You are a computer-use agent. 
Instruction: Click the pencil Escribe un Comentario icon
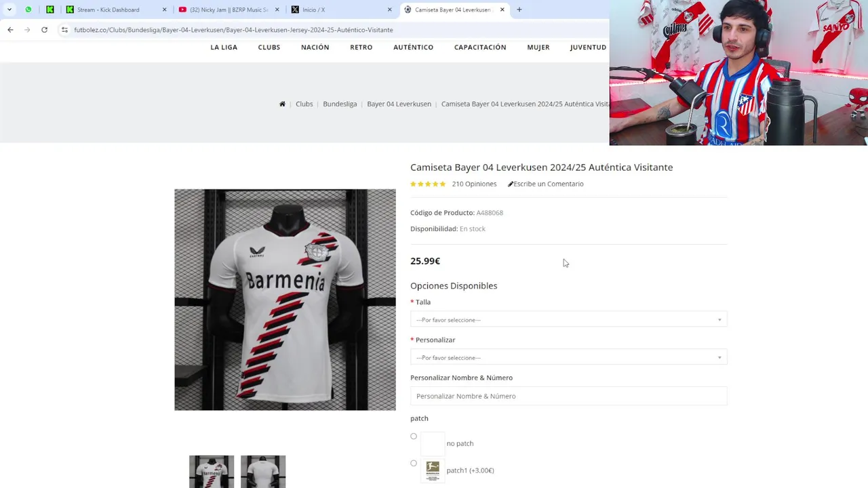[510, 184]
